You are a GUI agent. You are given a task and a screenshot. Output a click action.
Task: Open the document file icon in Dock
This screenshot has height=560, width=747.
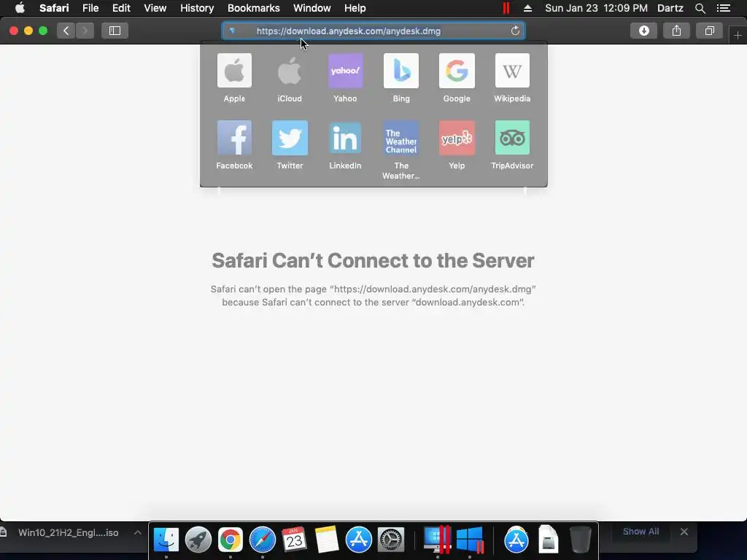[548, 540]
